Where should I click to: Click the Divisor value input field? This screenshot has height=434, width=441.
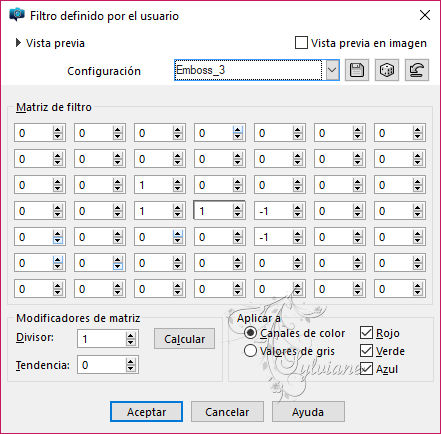pyautogui.click(x=102, y=339)
